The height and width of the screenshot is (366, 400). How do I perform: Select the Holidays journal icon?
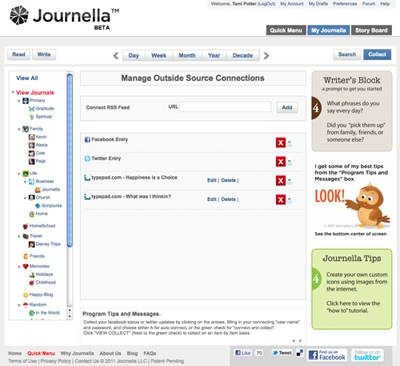[x=32, y=275]
